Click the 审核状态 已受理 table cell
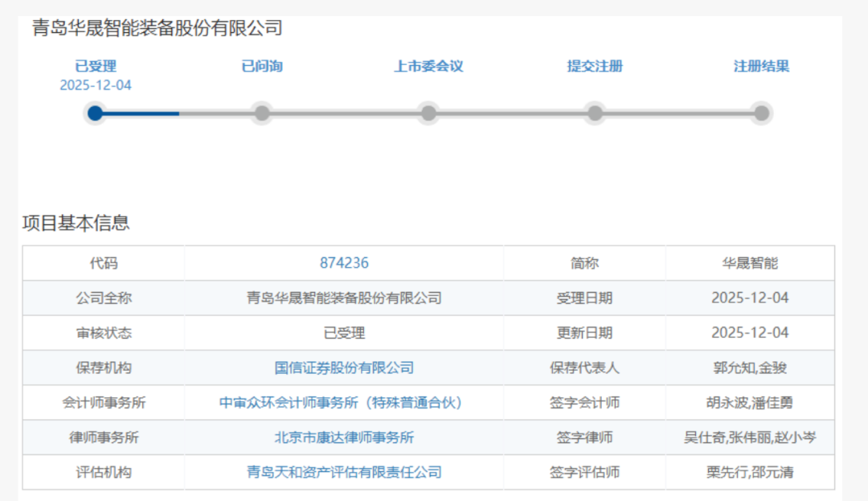This screenshot has height=501, width=868. point(344,332)
